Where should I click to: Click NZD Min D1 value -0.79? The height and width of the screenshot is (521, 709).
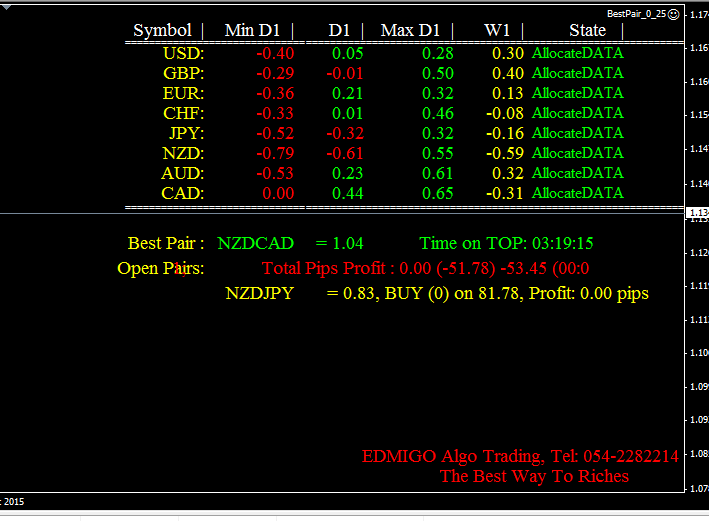click(275, 153)
